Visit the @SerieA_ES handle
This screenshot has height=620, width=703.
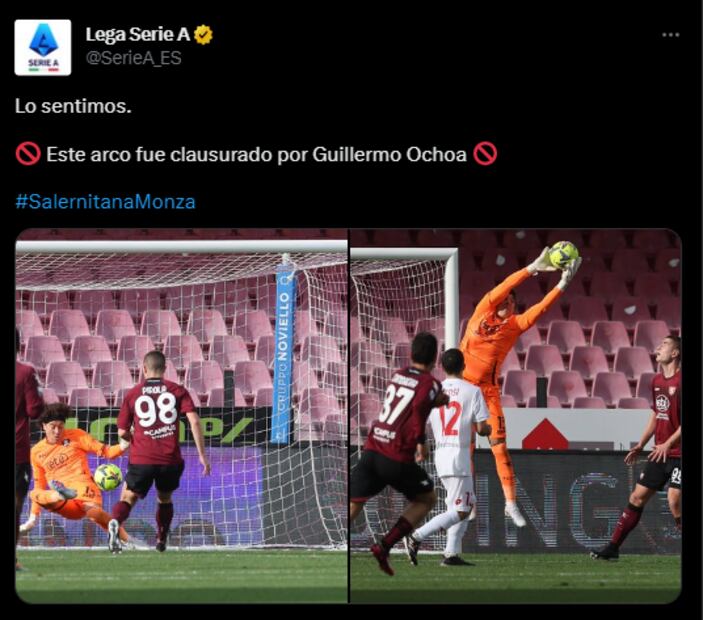[133, 58]
